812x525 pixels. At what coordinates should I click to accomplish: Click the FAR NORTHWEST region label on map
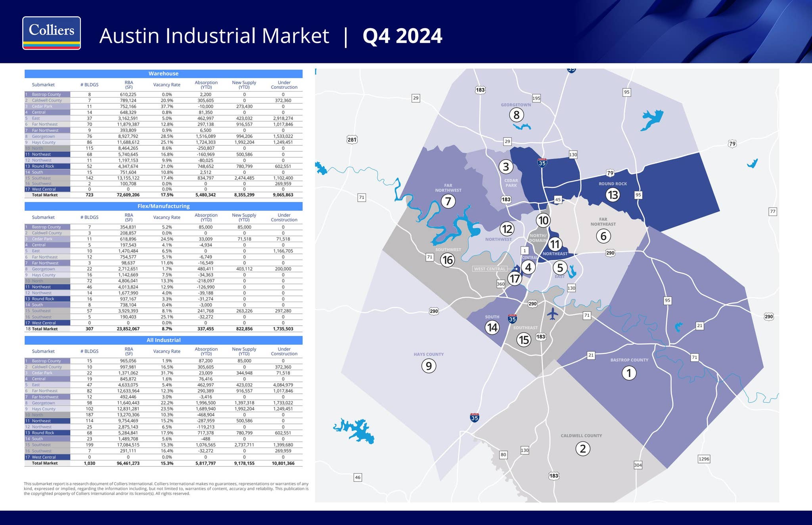coord(448,187)
